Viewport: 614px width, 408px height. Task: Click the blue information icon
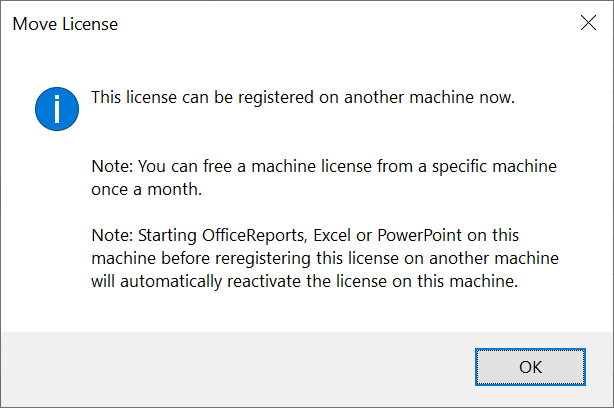tap(57, 109)
